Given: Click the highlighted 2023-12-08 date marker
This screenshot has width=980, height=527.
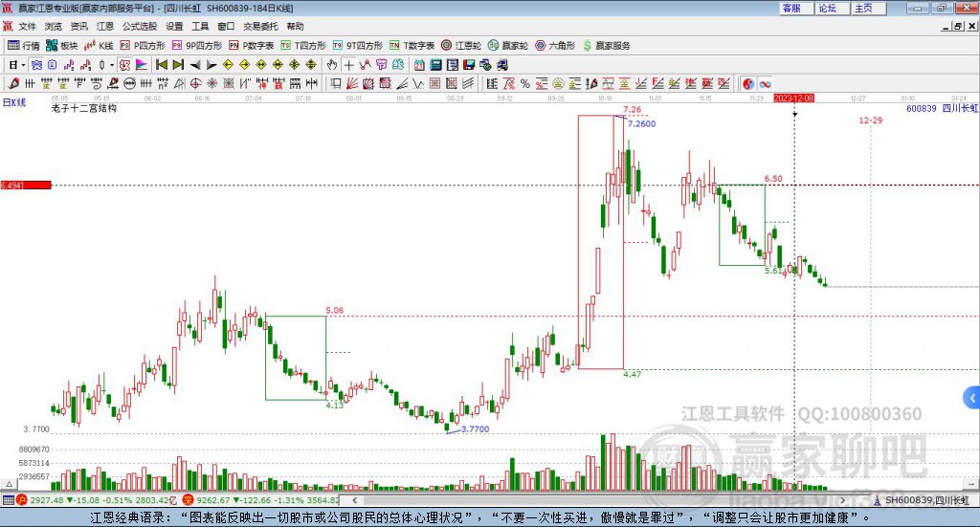Looking at the screenshot, I should pos(793,98).
